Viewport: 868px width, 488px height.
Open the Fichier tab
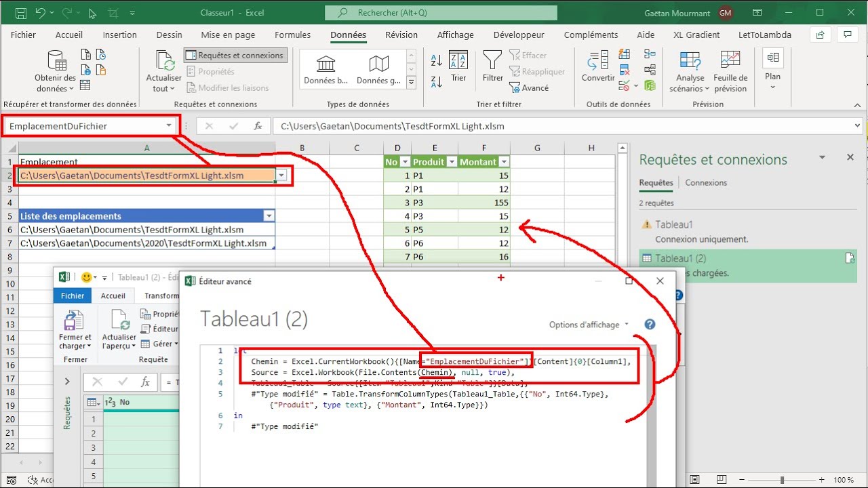[24, 35]
